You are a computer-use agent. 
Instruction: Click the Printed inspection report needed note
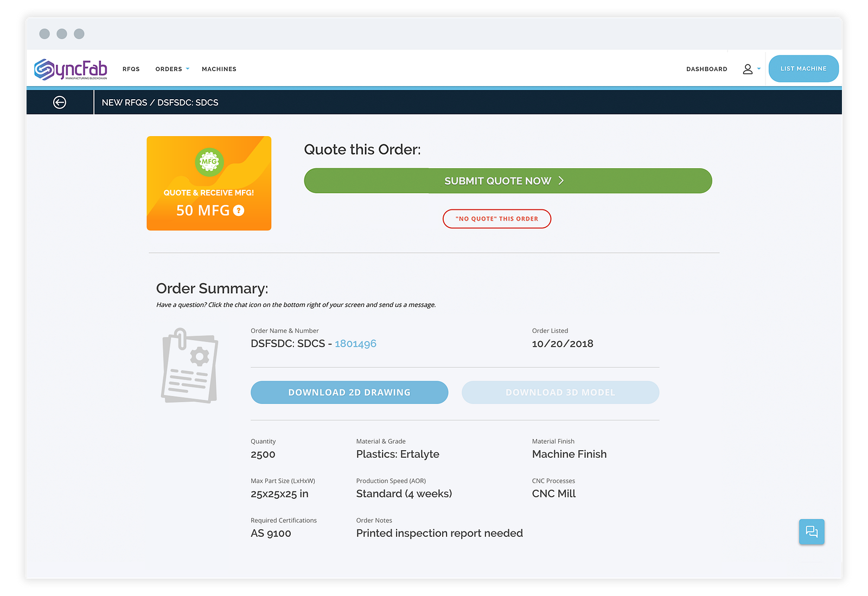click(x=439, y=534)
